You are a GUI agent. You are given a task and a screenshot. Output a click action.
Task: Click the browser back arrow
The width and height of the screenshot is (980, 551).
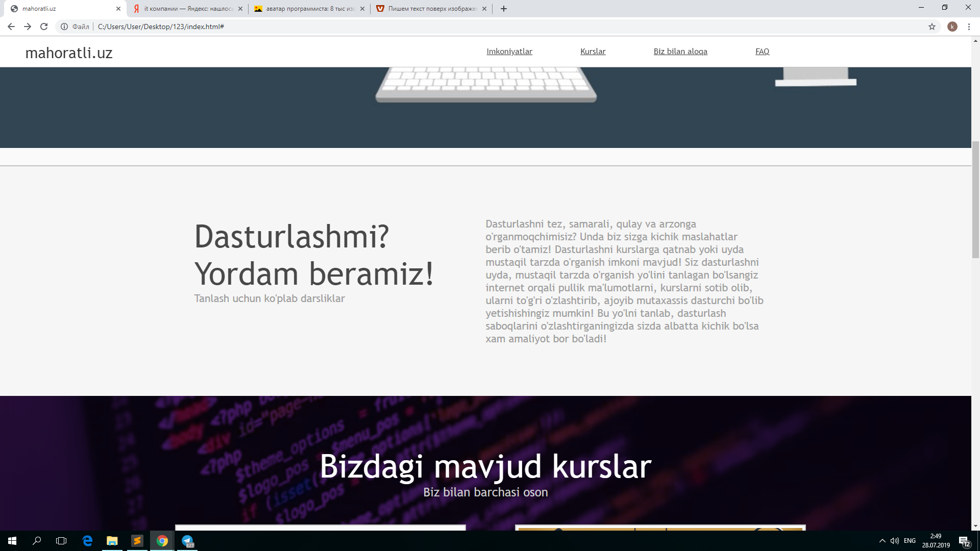coord(11,27)
